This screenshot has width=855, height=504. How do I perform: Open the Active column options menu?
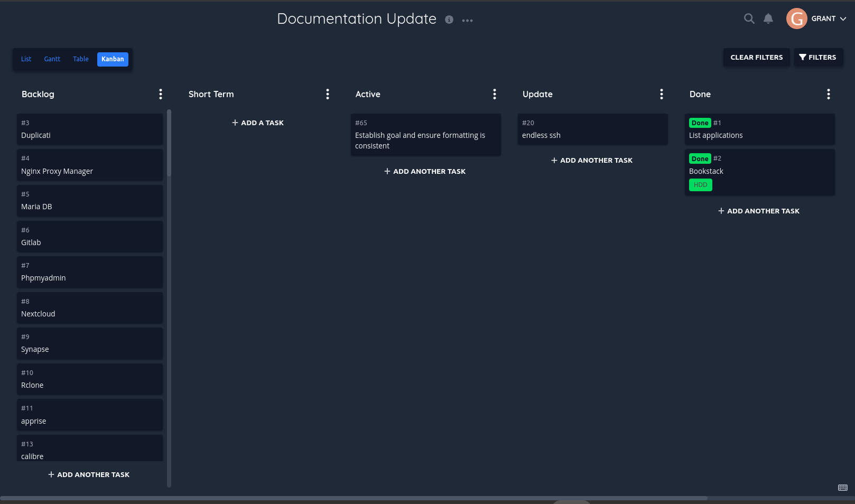[495, 94]
